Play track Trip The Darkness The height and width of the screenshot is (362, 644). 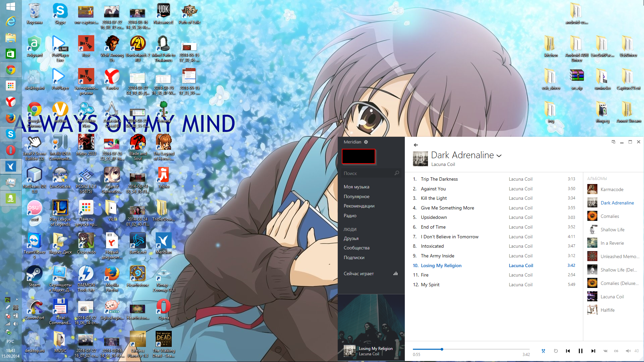[x=439, y=179]
